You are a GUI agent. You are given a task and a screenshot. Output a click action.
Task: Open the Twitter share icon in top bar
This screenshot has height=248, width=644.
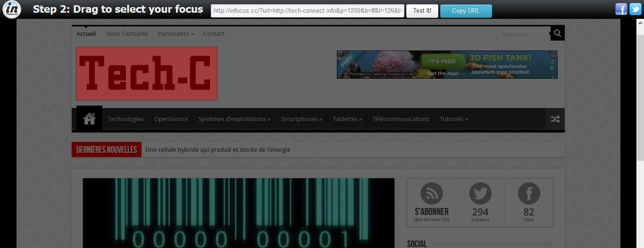click(x=636, y=9)
